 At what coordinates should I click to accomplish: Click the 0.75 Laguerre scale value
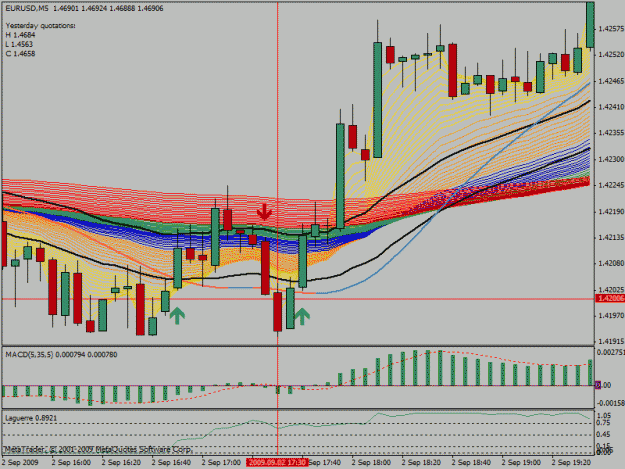[604, 423]
